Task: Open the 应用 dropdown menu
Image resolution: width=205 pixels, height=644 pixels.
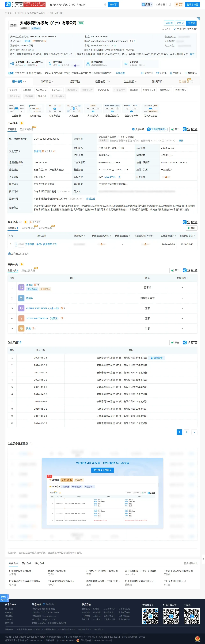Action: pyautogui.click(x=147, y=4)
